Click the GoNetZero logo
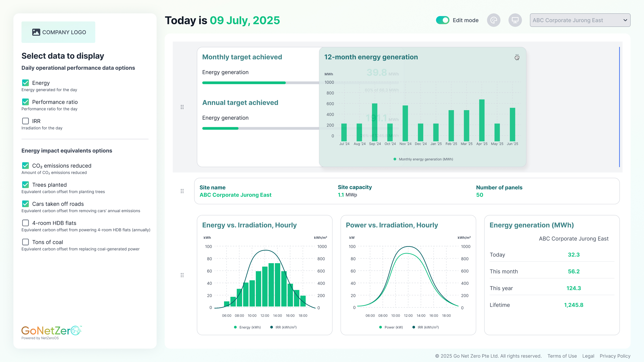This screenshot has height=362, width=644. 51,331
